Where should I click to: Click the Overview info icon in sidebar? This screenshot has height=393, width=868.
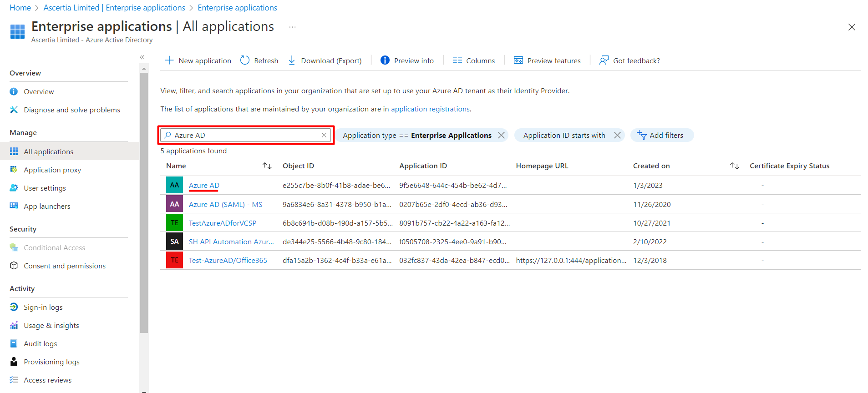pyautogui.click(x=14, y=91)
